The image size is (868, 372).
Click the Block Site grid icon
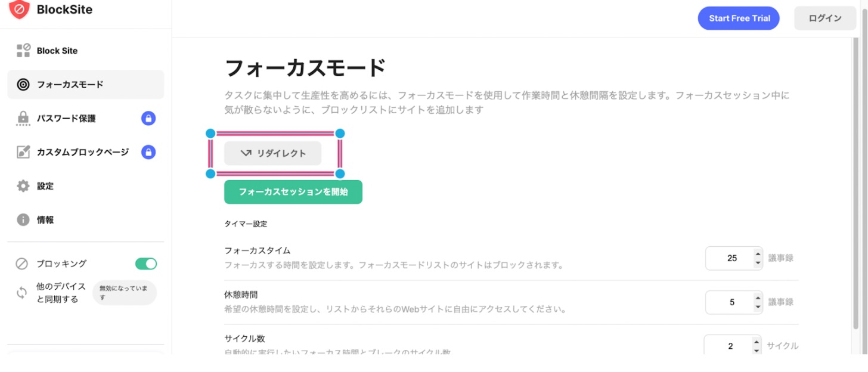[23, 51]
